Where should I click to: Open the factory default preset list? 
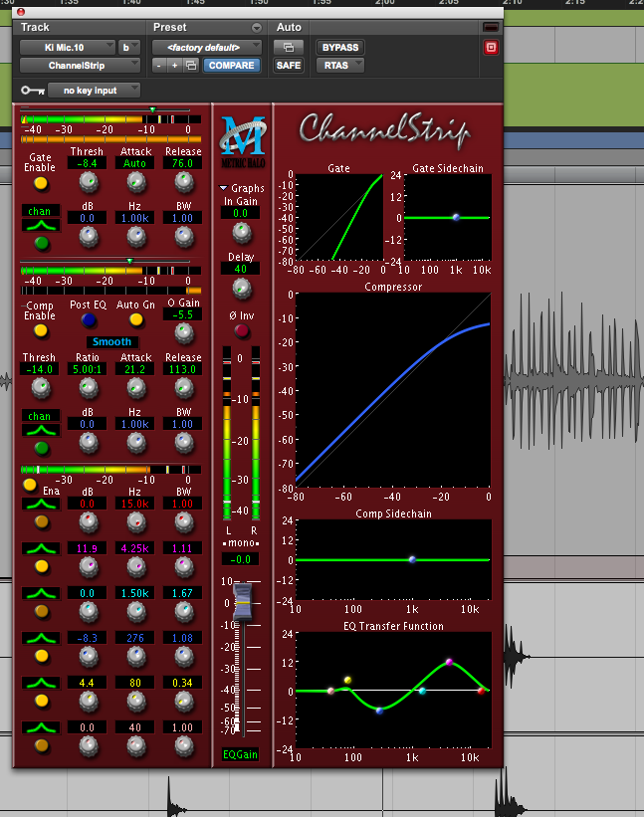click(x=206, y=48)
